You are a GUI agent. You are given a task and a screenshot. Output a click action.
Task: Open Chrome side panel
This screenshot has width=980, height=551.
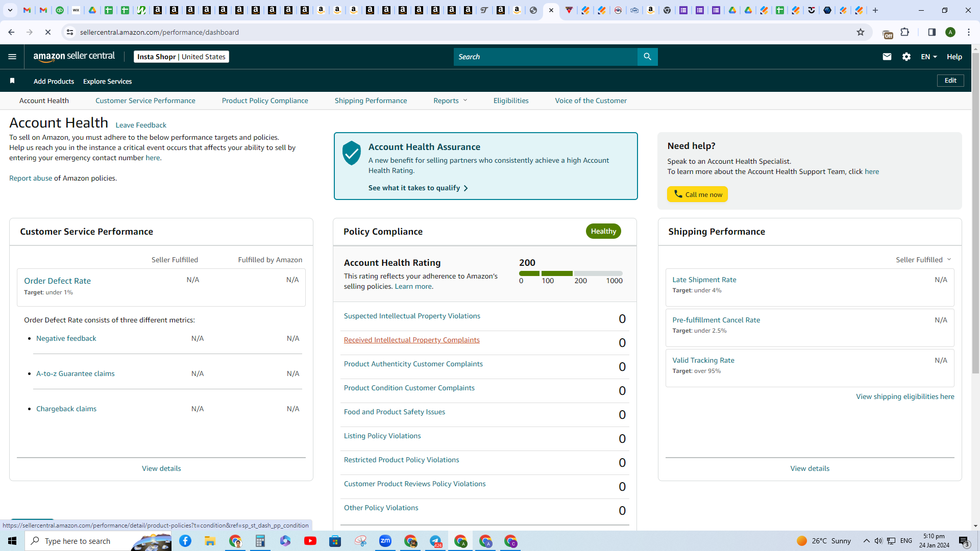[x=932, y=32]
